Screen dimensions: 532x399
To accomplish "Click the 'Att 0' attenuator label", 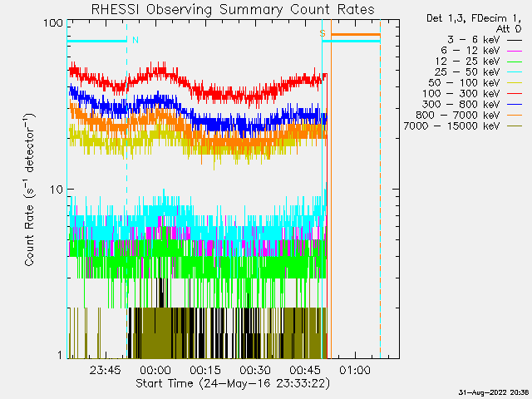I will coord(509,29).
